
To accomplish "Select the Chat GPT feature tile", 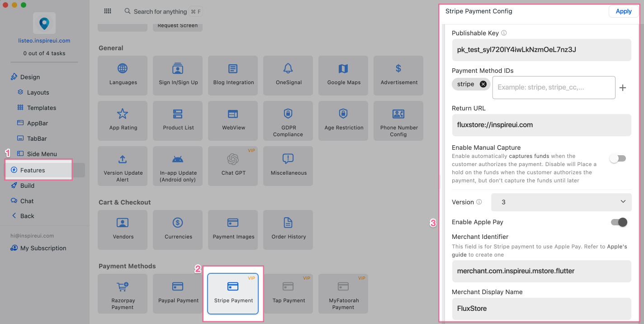I will pos(233,166).
